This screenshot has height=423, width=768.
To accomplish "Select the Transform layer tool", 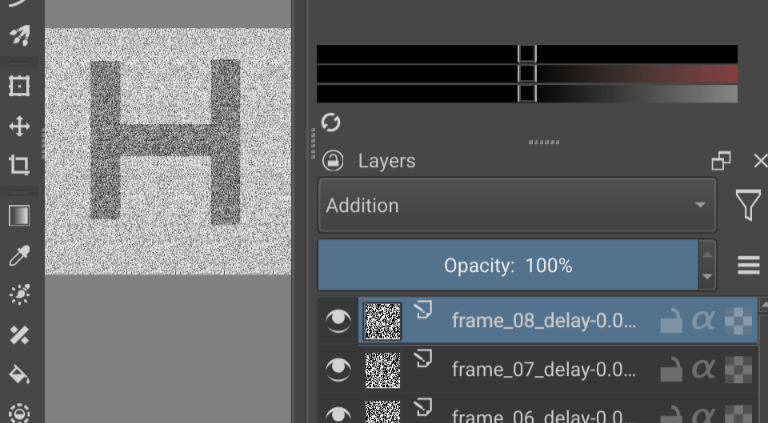I will point(19,86).
